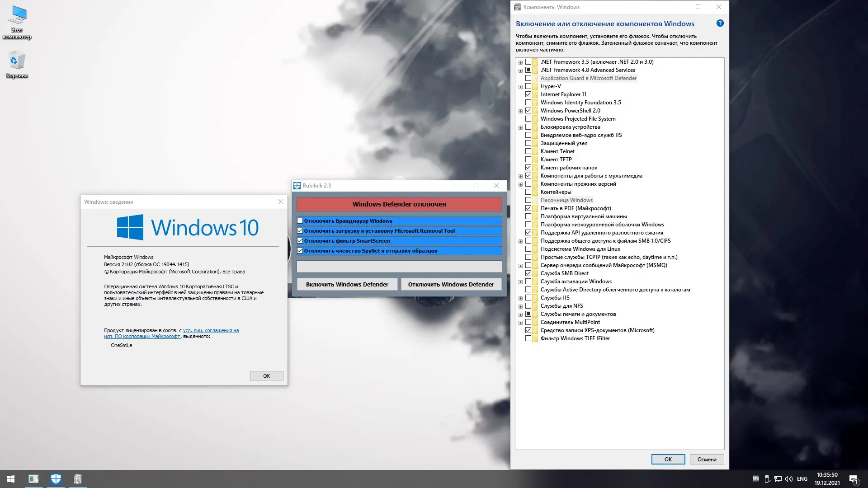The height and width of the screenshot is (488, 868).
Task: Click the ENG language indicator
Action: (802, 479)
